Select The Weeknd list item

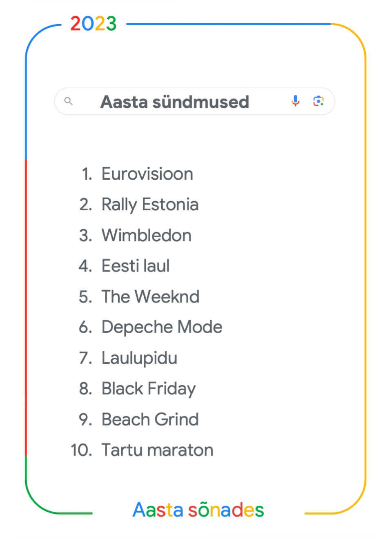150,297
